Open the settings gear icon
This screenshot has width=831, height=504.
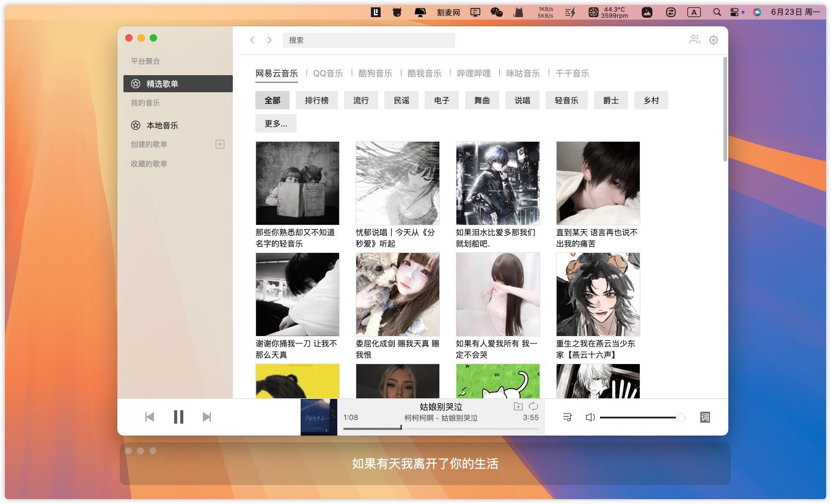pyautogui.click(x=713, y=40)
